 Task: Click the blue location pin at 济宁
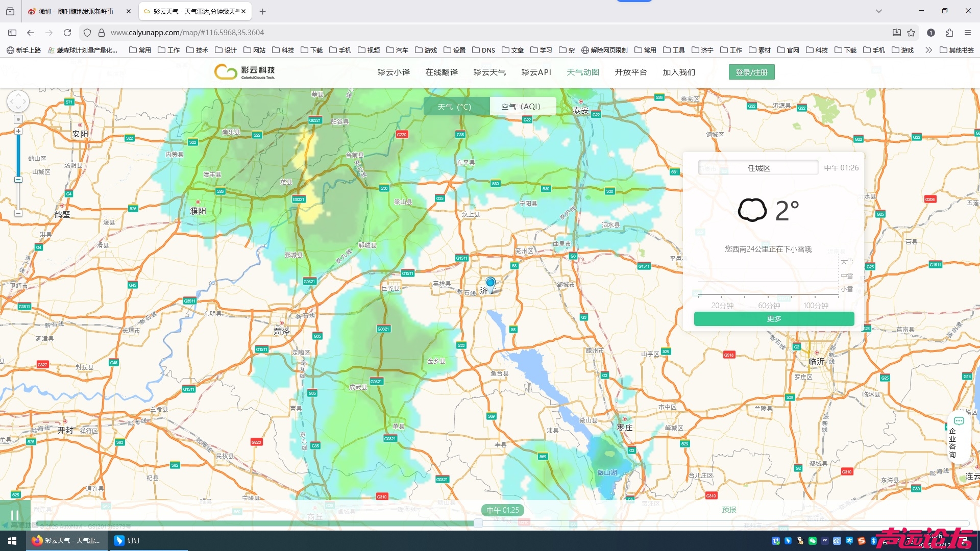click(491, 283)
